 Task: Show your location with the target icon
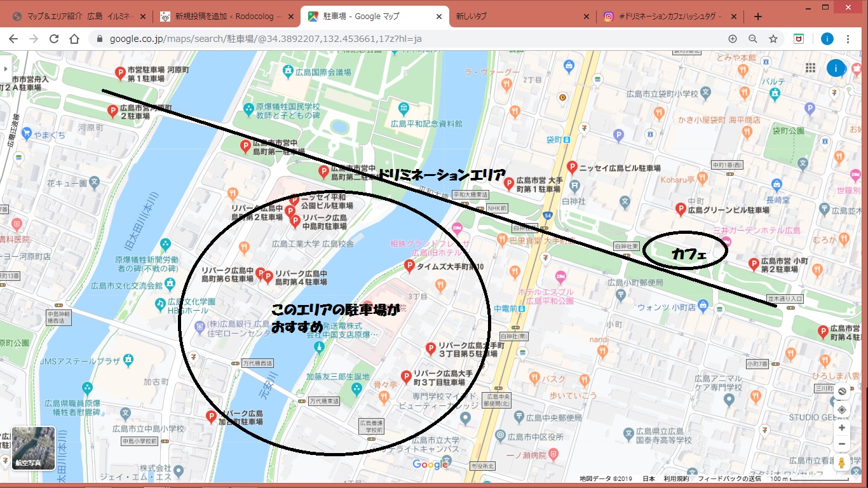point(842,410)
